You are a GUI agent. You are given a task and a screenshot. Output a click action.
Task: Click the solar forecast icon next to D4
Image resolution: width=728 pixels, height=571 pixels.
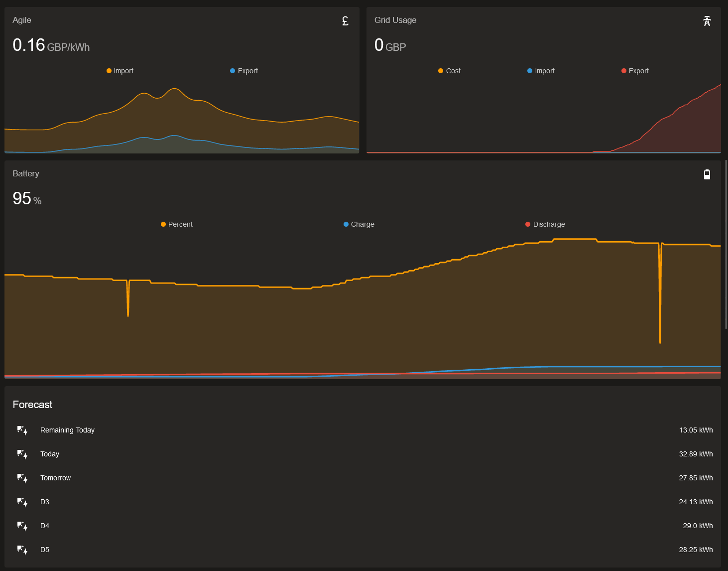pos(22,526)
